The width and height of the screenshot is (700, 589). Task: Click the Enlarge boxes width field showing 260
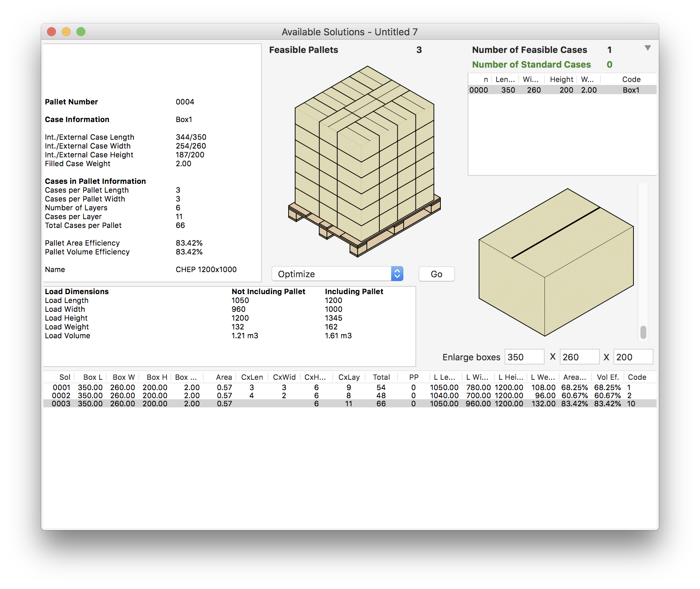coord(579,357)
